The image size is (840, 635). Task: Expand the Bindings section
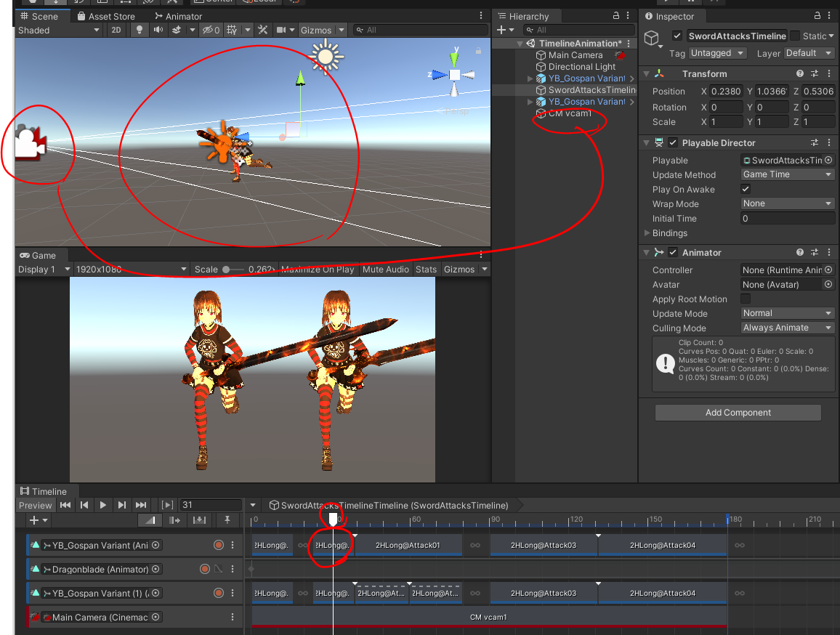[647, 233]
